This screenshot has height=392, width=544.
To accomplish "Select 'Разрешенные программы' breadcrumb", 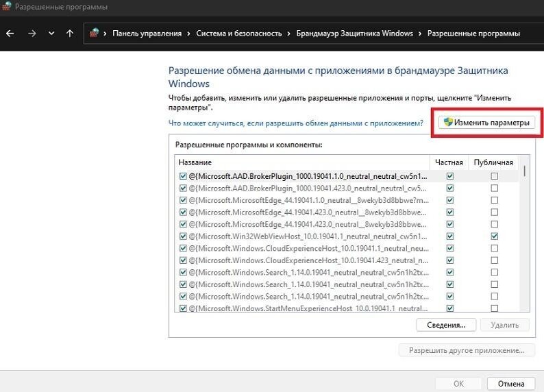I will (473, 34).
